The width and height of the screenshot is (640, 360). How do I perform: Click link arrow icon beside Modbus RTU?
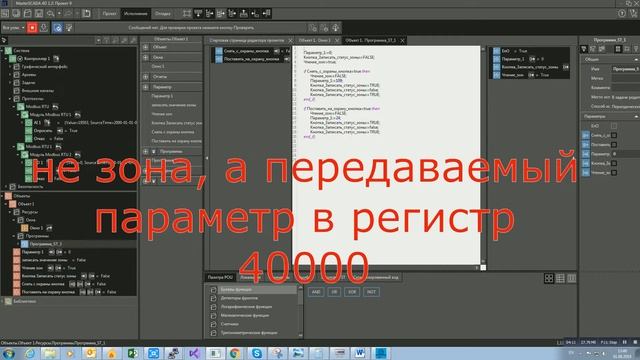[x=56, y=107]
